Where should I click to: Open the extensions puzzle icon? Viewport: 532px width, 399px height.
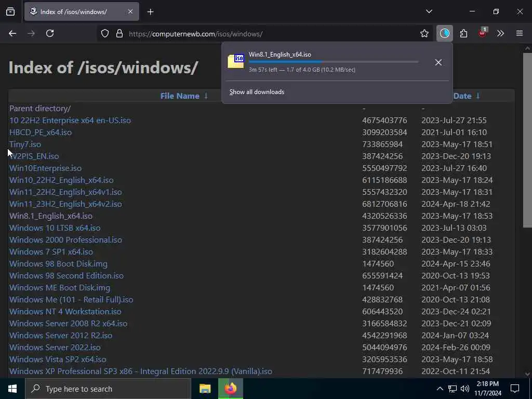[464, 34]
